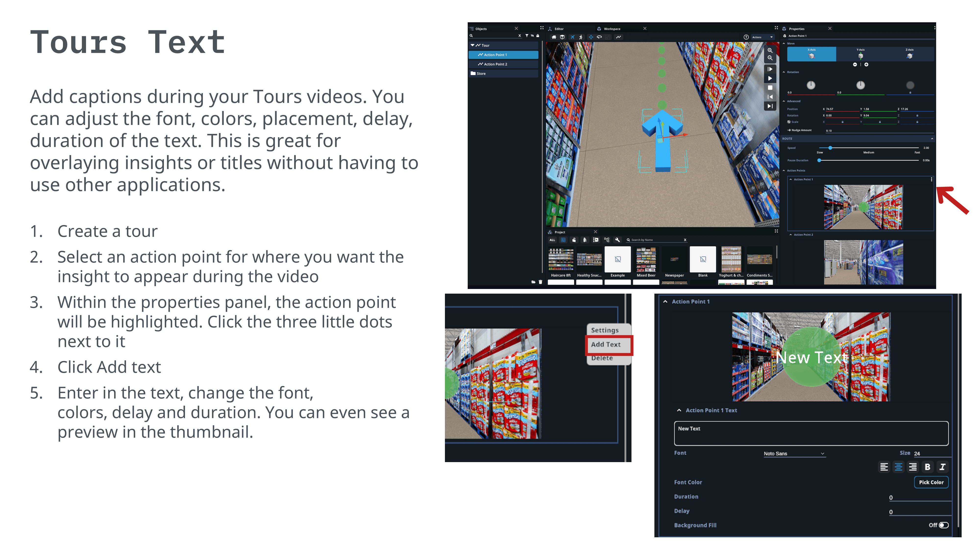Screen dimensions: 980x551
Task: Collapse the Tour tree item
Action: pos(473,45)
